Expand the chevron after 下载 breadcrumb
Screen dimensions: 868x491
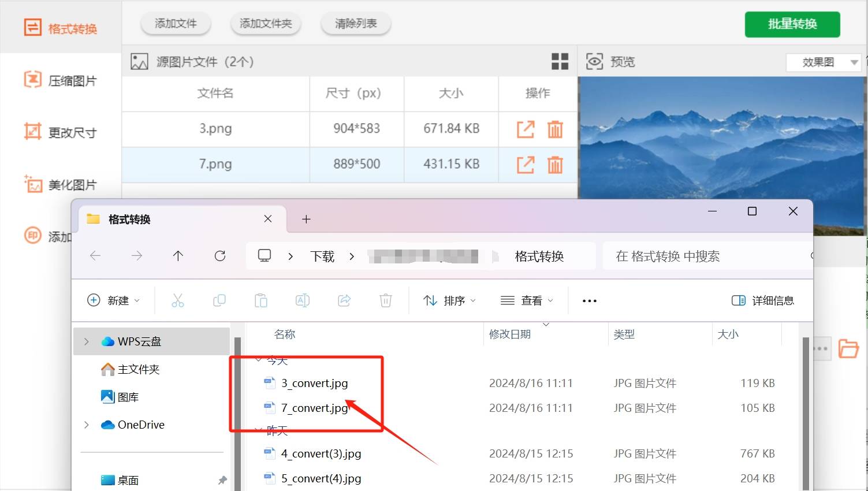pyautogui.click(x=352, y=256)
